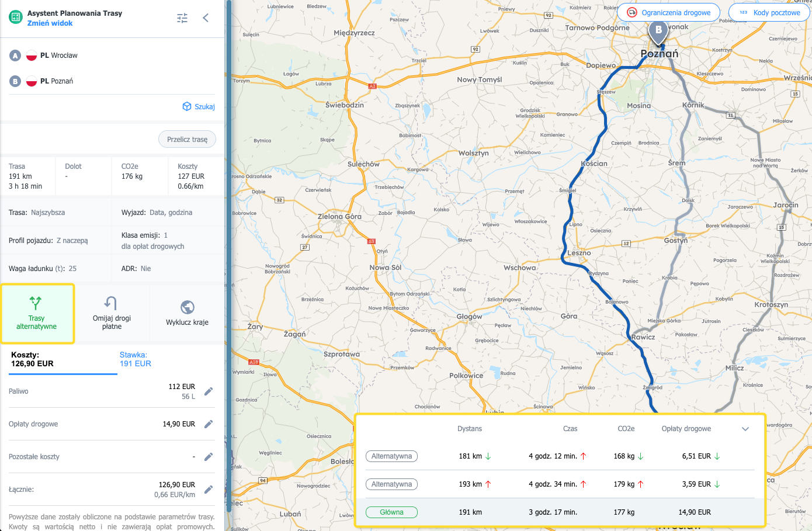This screenshot has width=812, height=531.
Task: Click the 112 EUR fuel amount
Action: tap(182, 387)
